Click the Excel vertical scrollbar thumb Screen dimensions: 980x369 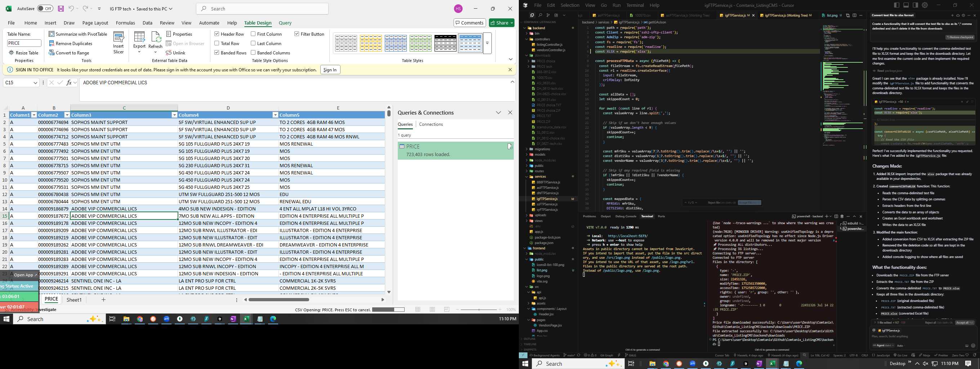[x=389, y=113]
